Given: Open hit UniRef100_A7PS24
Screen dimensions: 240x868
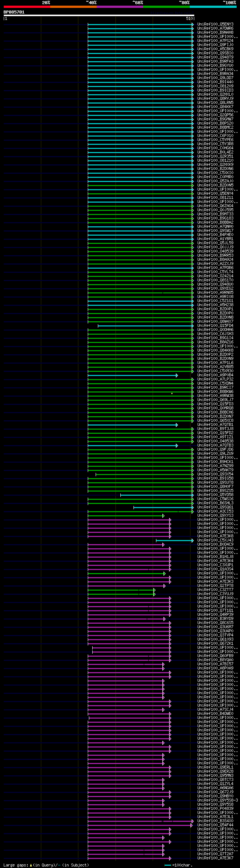Looking at the screenshot, I should pos(215,41).
